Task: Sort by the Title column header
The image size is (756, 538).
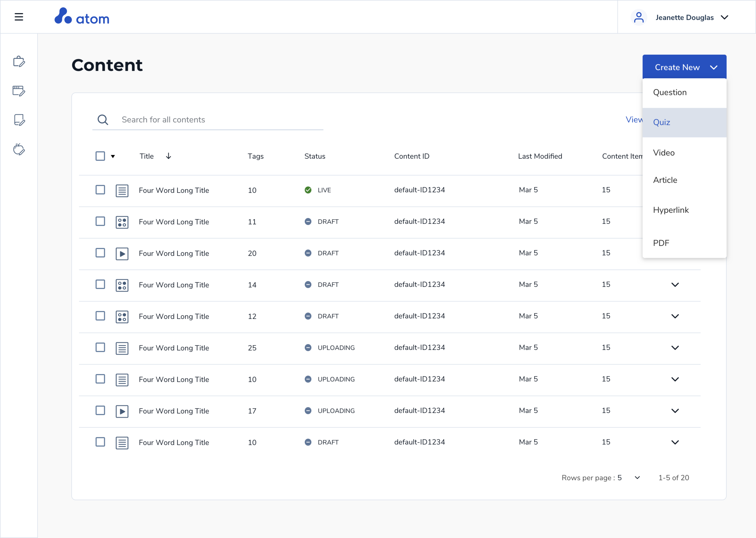Action: pyautogui.click(x=147, y=156)
